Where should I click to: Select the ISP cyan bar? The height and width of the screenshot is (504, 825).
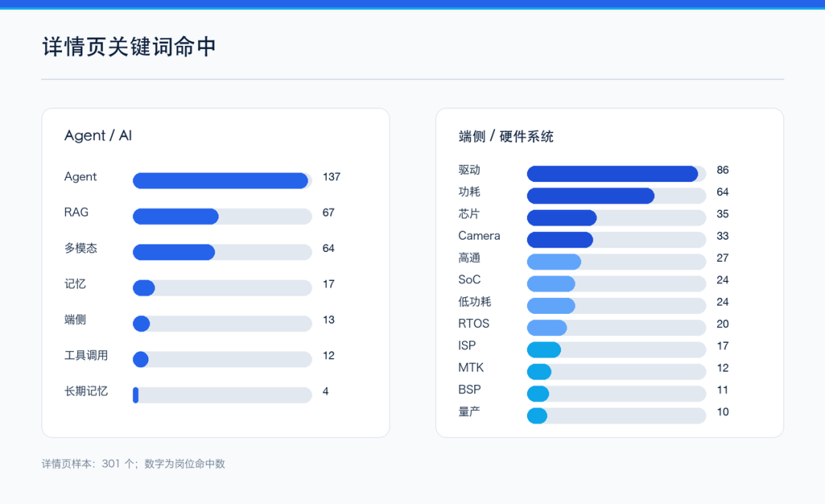point(616,350)
